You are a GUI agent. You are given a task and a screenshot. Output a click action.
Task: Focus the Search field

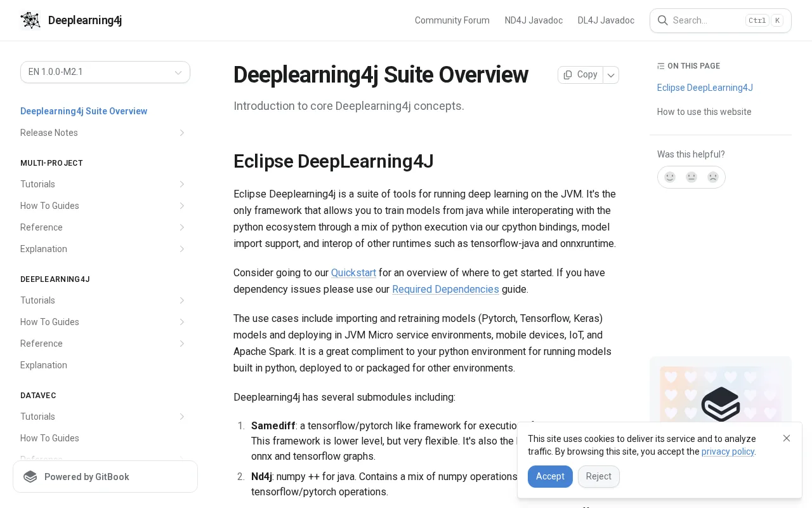point(721,20)
